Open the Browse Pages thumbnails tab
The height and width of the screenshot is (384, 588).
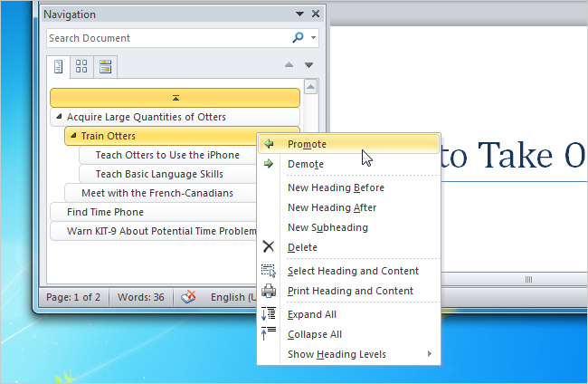(81, 66)
